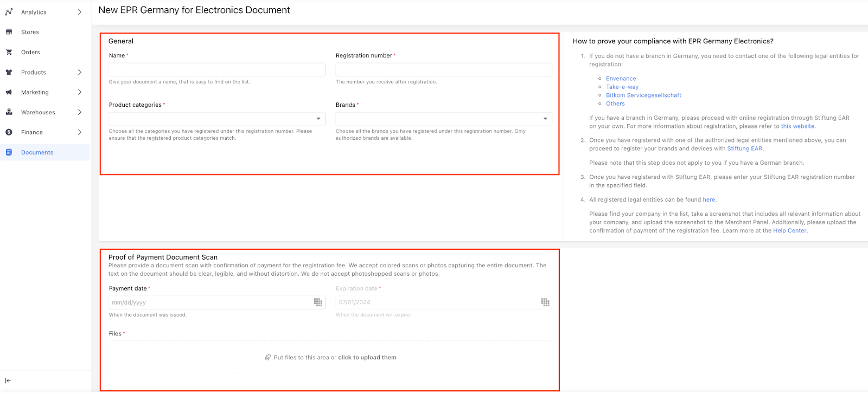Screen dimensions: 868x394
Task: Go to the Stores section
Action: (30, 32)
